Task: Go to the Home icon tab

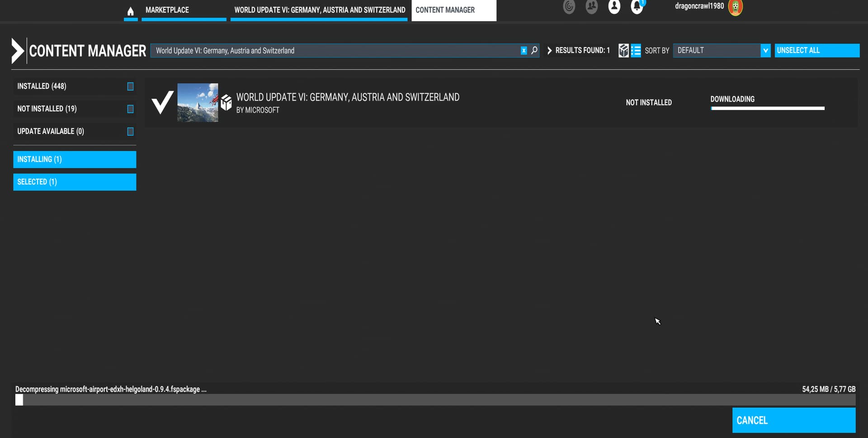Action: 130,11
